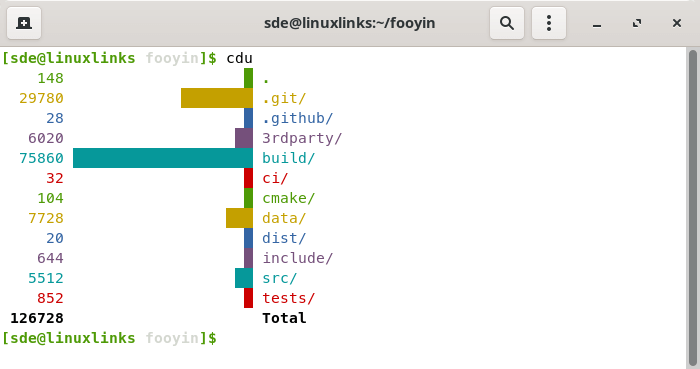700x369 pixels.
Task: Close the terminal window
Action: [x=677, y=23]
